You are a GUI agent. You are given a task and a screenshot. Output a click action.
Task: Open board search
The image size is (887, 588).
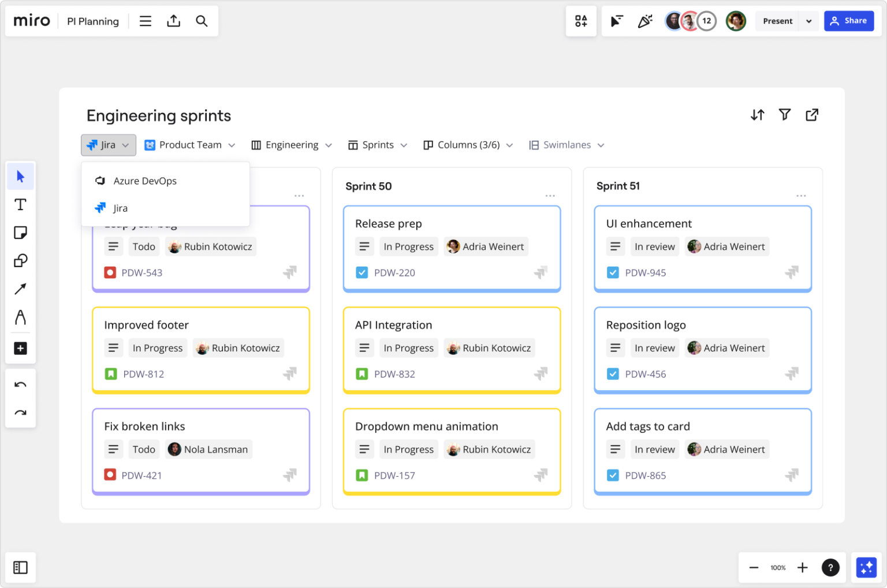point(202,21)
